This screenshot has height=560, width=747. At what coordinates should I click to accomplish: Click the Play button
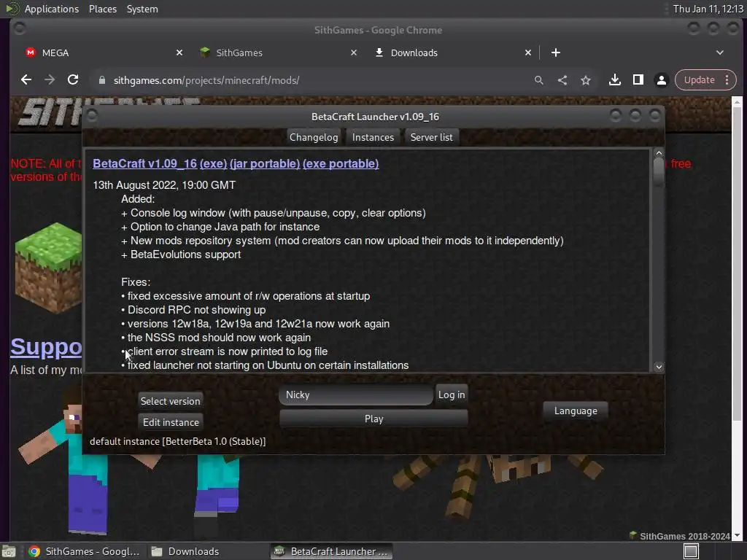click(x=373, y=419)
